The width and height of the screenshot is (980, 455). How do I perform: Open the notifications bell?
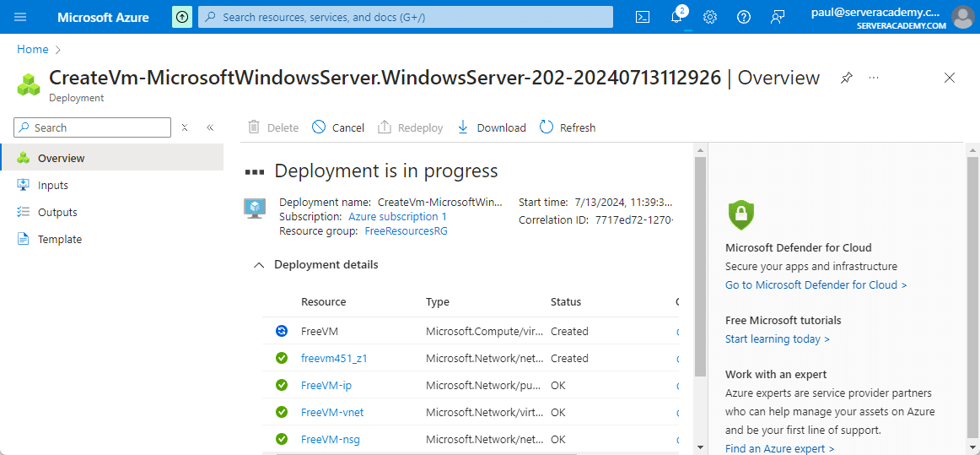coord(676,17)
